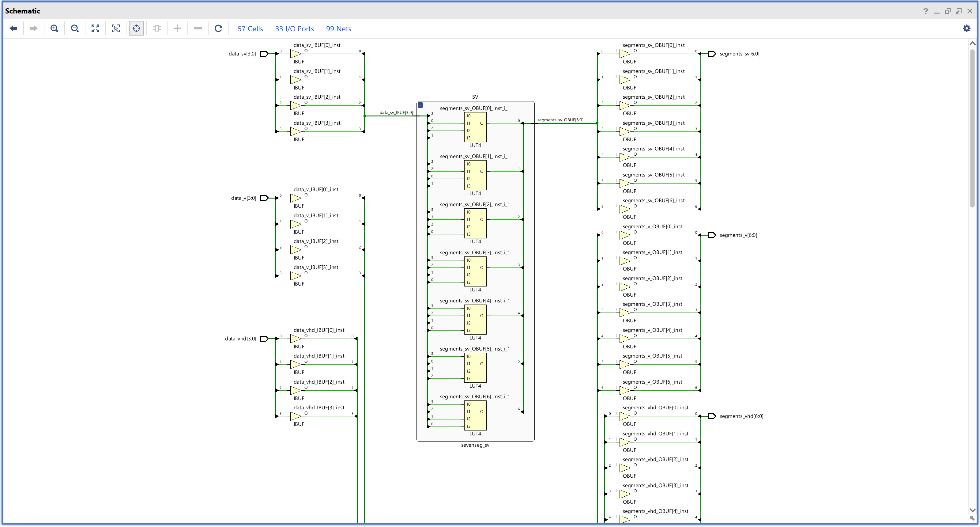Zoom in on the schematic
This screenshot has height=527, width=980.
pos(55,28)
